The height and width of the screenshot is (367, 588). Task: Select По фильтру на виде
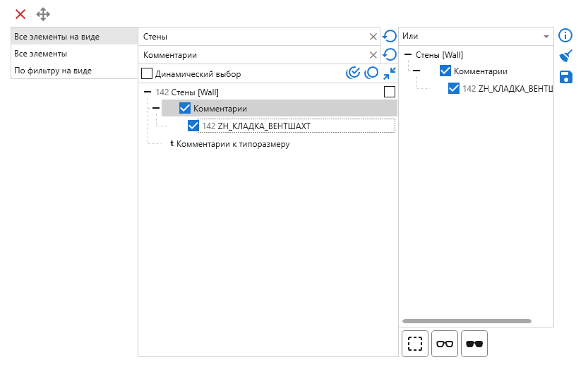point(74,71)
